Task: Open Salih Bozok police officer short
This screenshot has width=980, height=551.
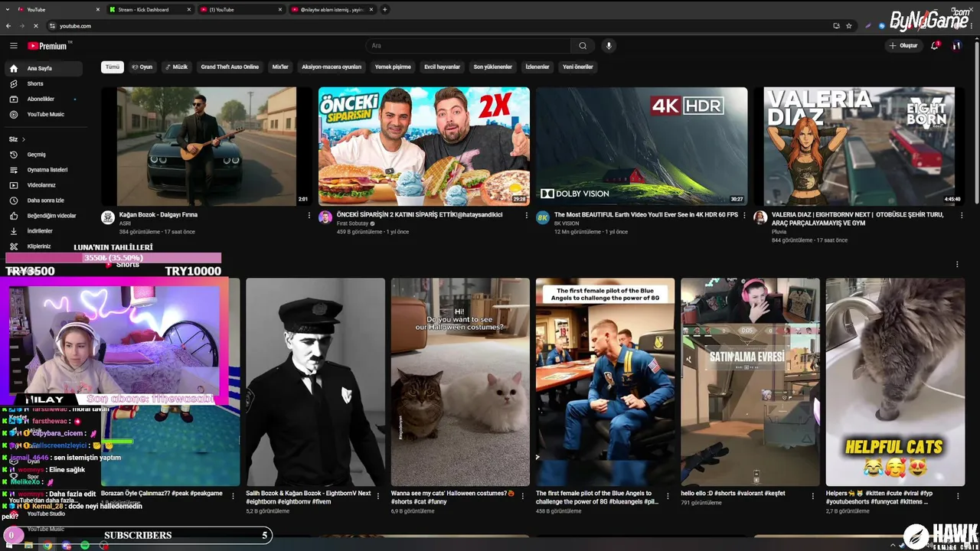Action: [315, 382]
